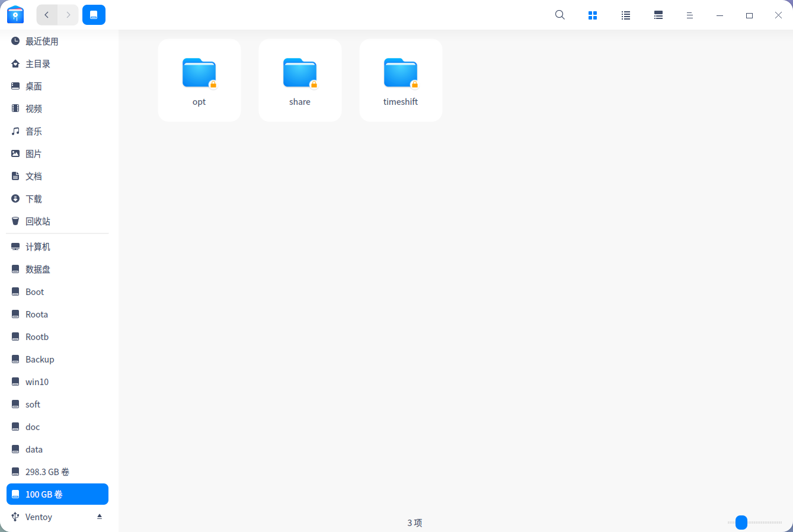The height and width of the screenshot is (532, 793).
Task: Select the data volume in sidebar
Action: click(57, 450)
